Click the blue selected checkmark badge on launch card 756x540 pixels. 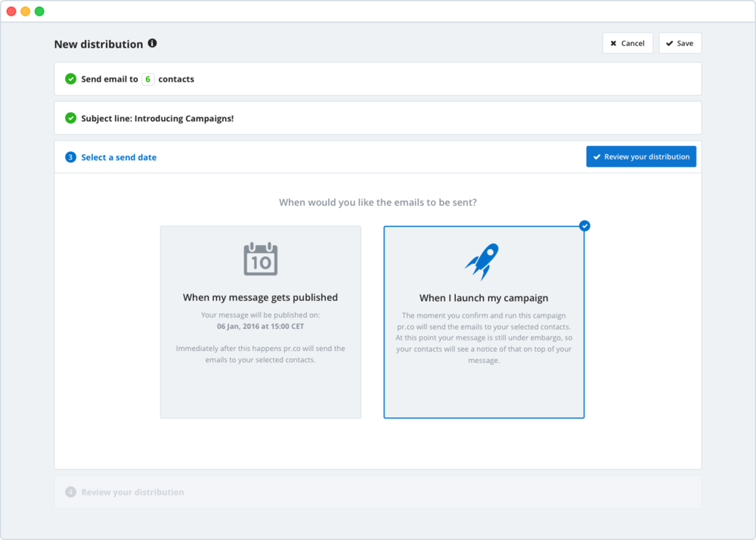(x=584, y=226)
